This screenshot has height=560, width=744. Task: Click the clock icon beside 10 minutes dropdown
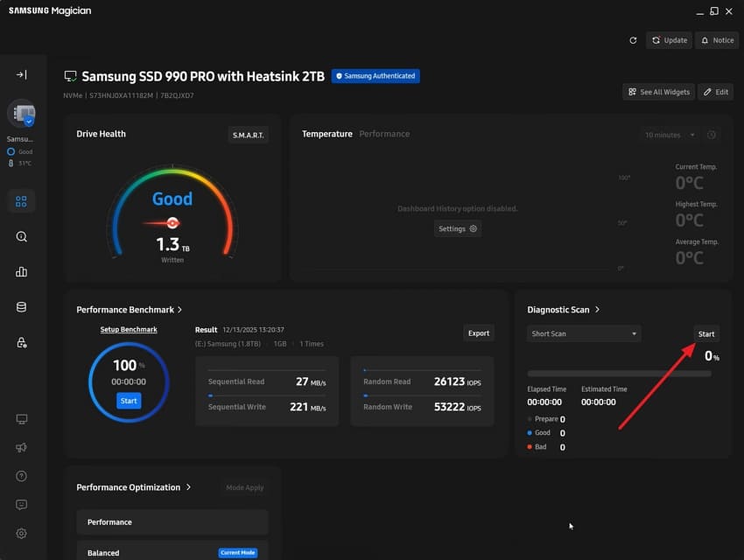pyautogui.click(x=712, y=135)
